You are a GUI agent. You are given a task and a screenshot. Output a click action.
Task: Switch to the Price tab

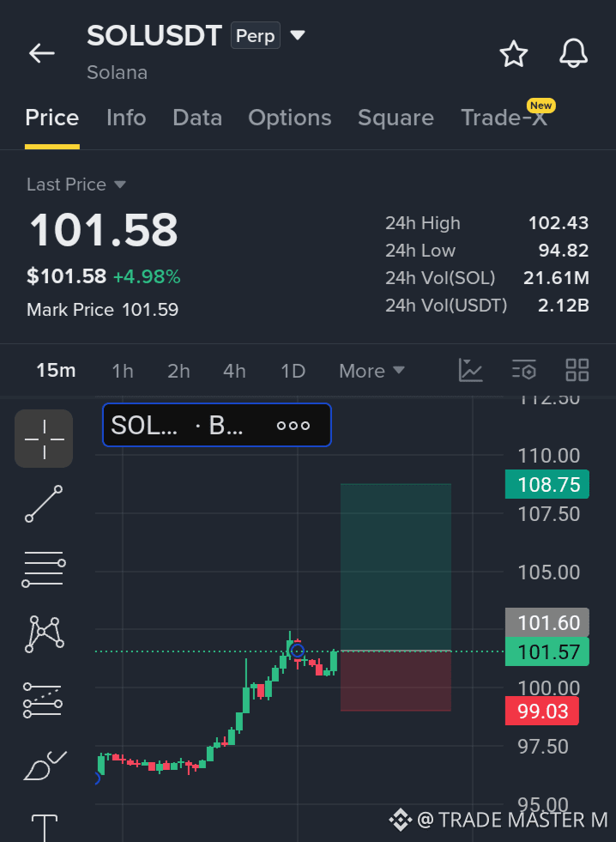(52, 118)
